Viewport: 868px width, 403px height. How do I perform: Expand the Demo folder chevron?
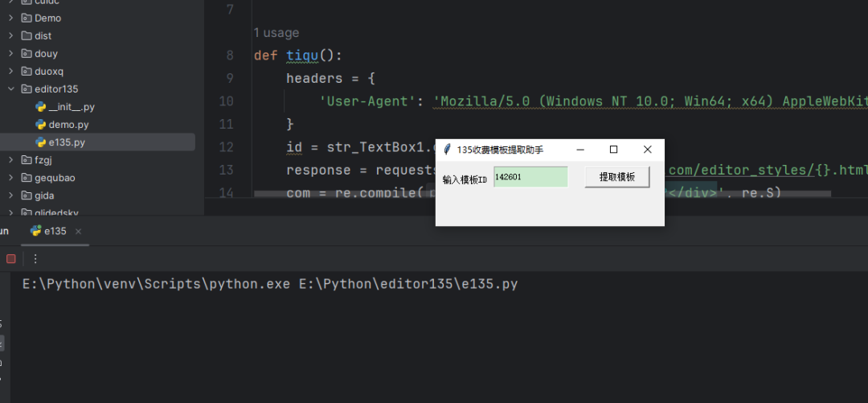(10, 19)
